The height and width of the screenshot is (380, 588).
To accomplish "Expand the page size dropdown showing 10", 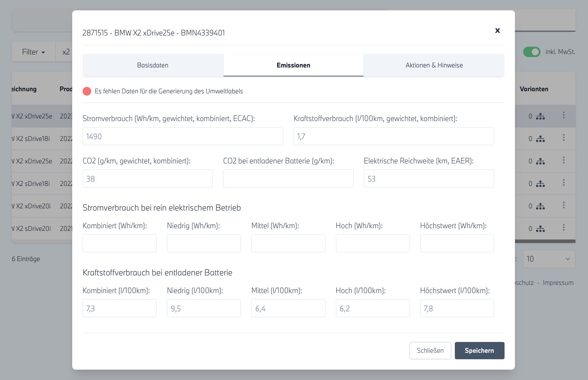I will coord(549,259).
